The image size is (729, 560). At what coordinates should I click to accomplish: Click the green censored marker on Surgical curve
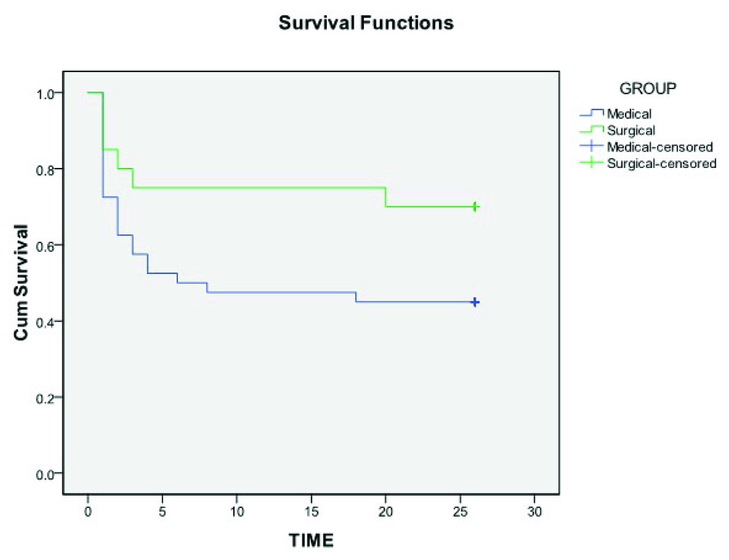tap(475, 207)
